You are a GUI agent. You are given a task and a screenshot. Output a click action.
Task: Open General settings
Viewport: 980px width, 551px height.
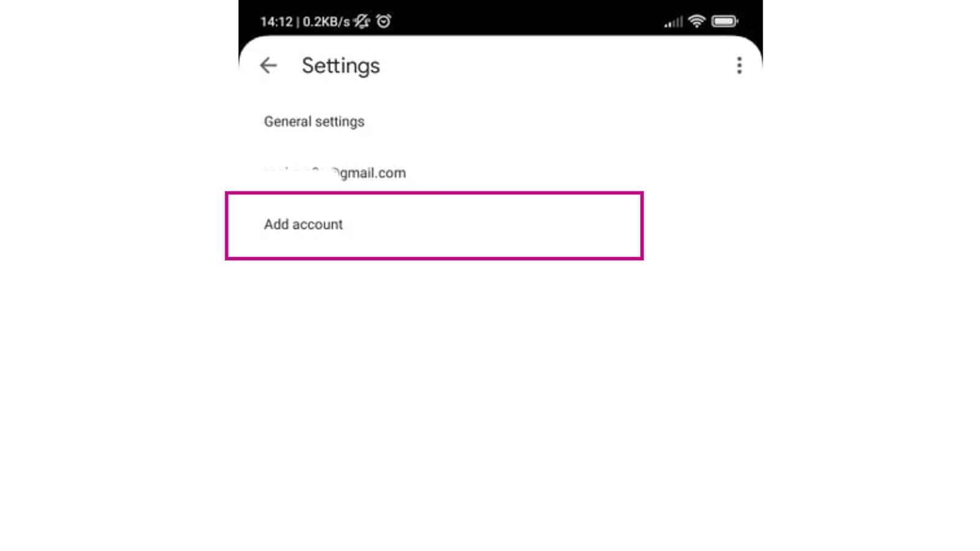tap(314, 121)
